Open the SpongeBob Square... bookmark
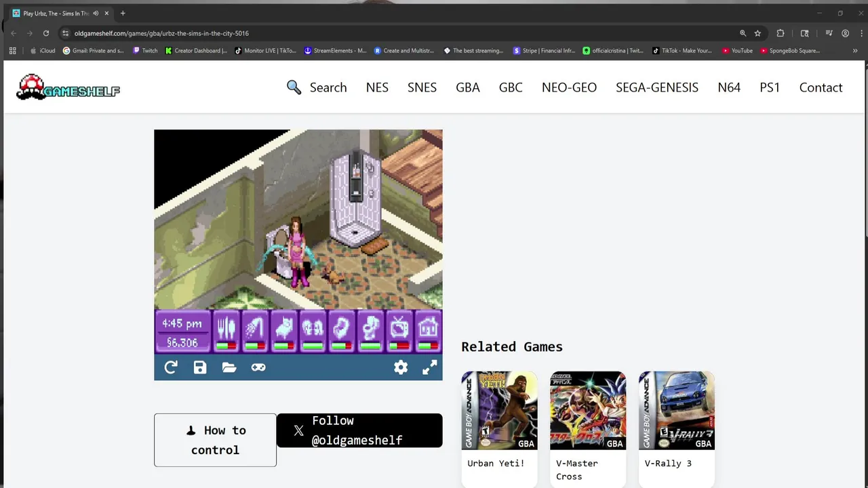This screenshot has height=488, width=868. [790, 51]
